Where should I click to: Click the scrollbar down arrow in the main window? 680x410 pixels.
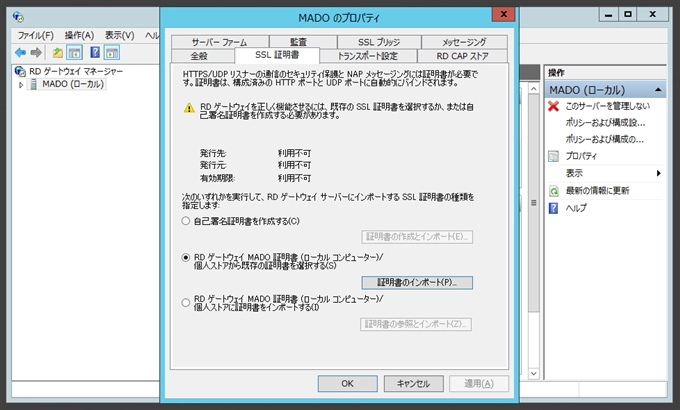point(534,374)
